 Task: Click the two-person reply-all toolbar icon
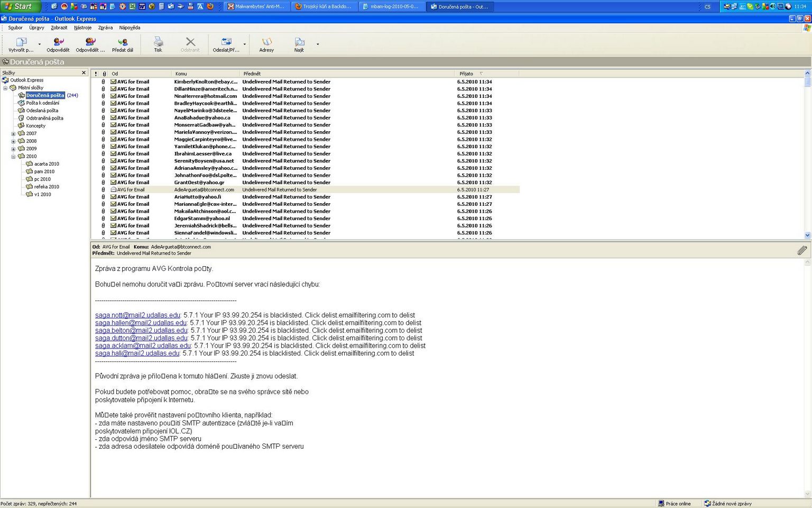click(90, 42)
